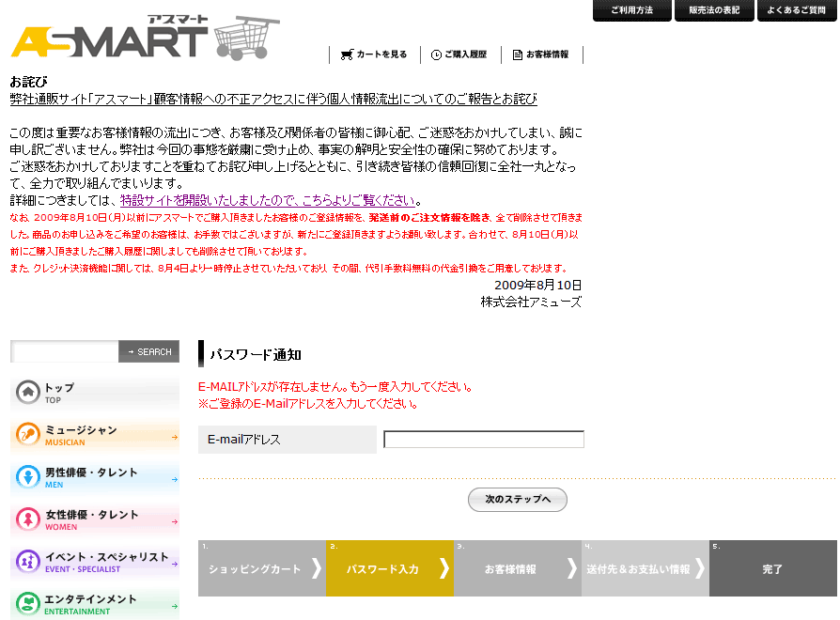The width and height of the screenshot is (840, 620).
Task: Open ご購入履歴 purchase history
Action: tap(460, 54)
